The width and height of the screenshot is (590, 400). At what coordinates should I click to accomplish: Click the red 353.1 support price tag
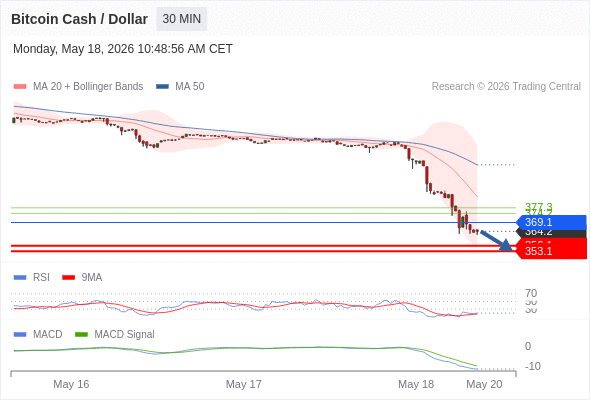point(551,251)
